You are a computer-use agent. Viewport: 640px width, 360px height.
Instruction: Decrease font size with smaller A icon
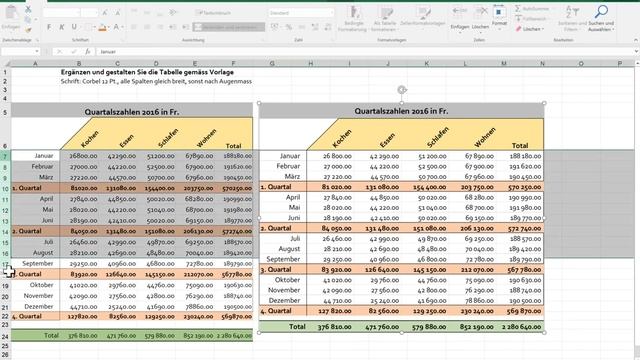(118, 13)
